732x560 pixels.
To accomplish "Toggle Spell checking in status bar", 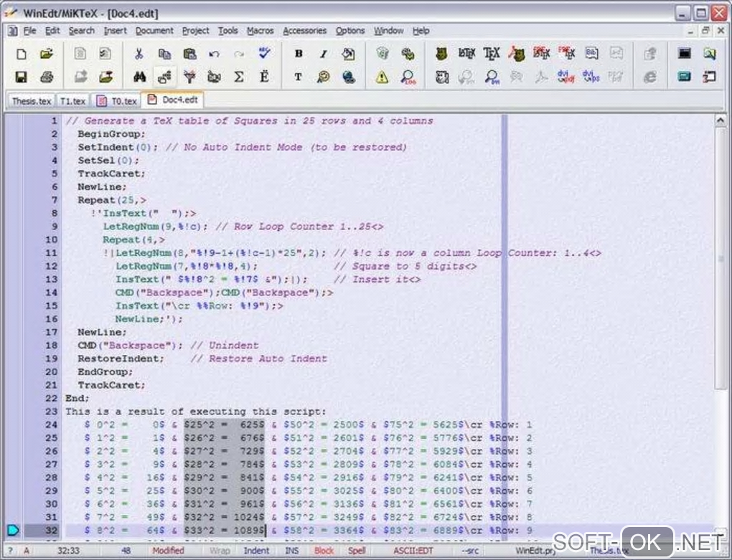I will tap(357, 551).
